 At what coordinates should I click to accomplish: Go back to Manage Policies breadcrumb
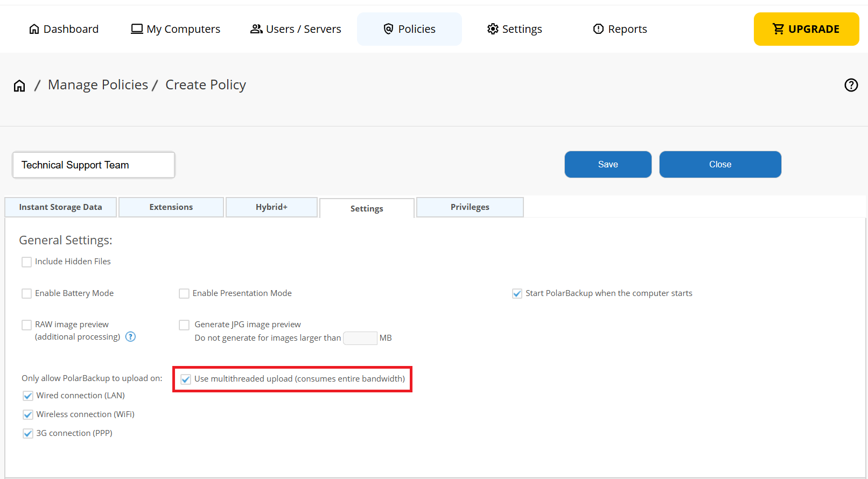tap(98, 85)
